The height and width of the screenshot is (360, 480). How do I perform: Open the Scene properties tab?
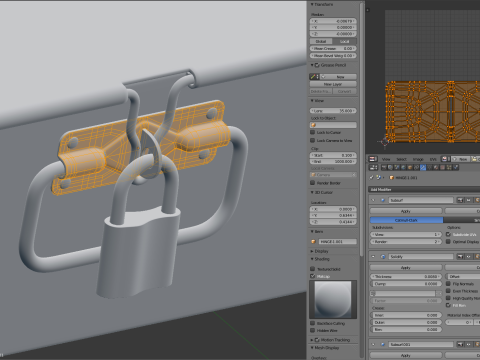point(397,167)
